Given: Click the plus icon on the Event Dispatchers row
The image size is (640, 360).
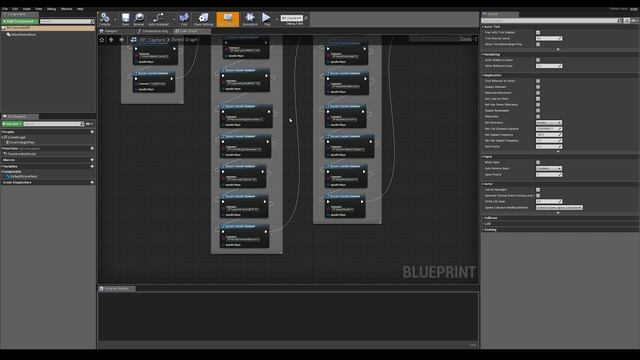Looking at the screenshot, I should [x=92, y=182].
